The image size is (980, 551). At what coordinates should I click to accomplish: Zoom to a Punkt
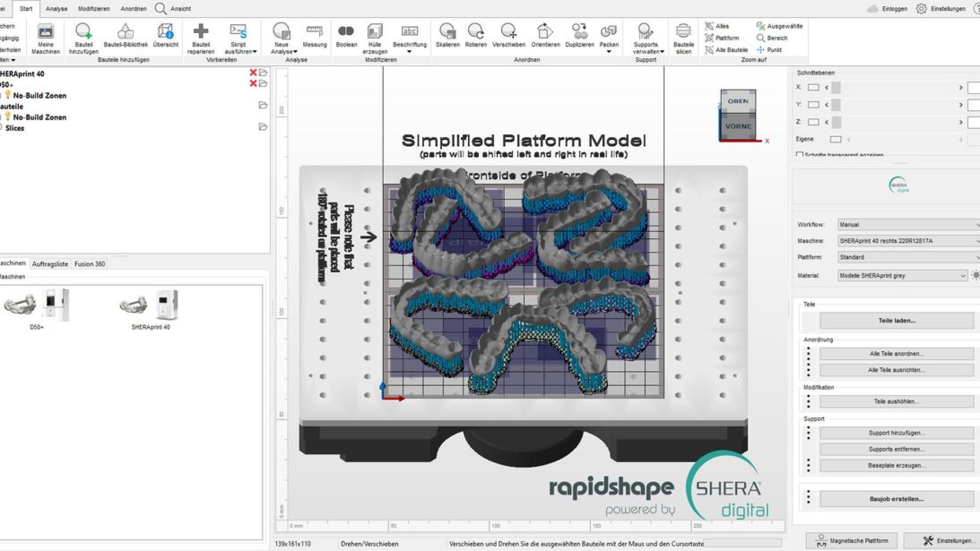pos(769,50)
